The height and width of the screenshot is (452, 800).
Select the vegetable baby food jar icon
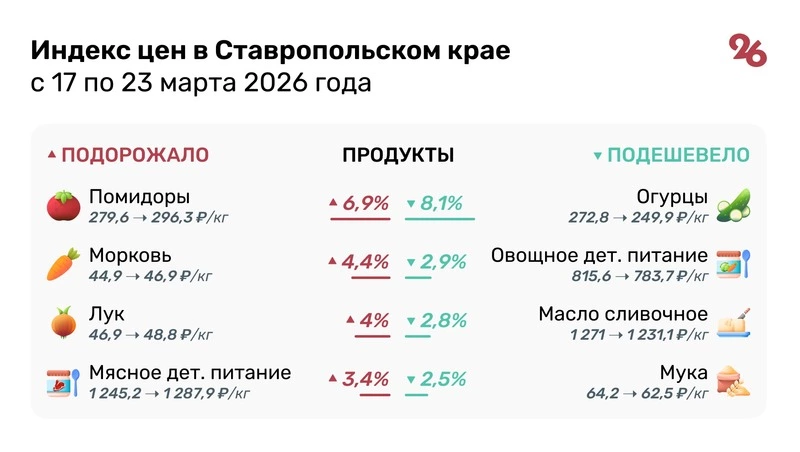click(734, 264)
